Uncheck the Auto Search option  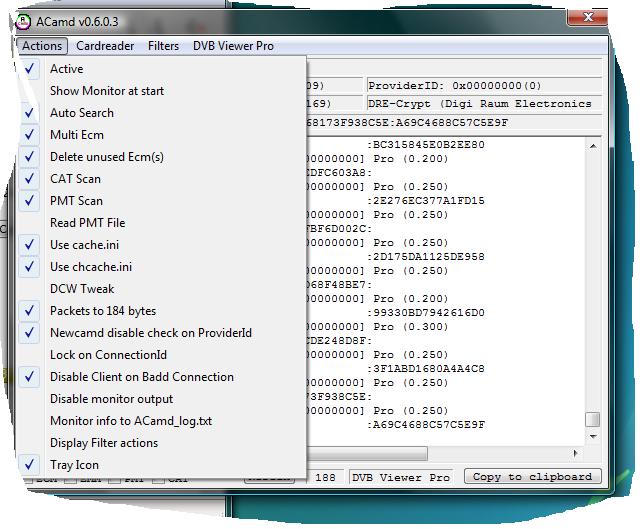pos(82,113)
